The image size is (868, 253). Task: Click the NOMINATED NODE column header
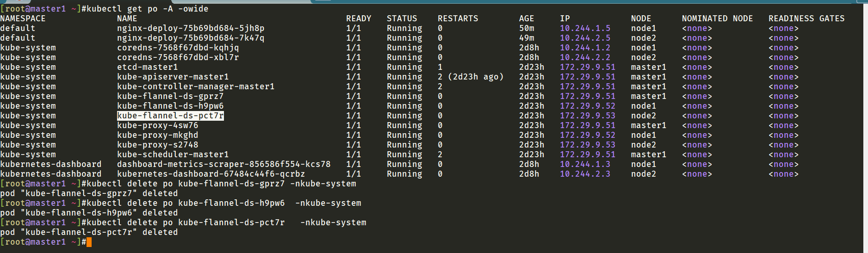(x=717, y=19)
